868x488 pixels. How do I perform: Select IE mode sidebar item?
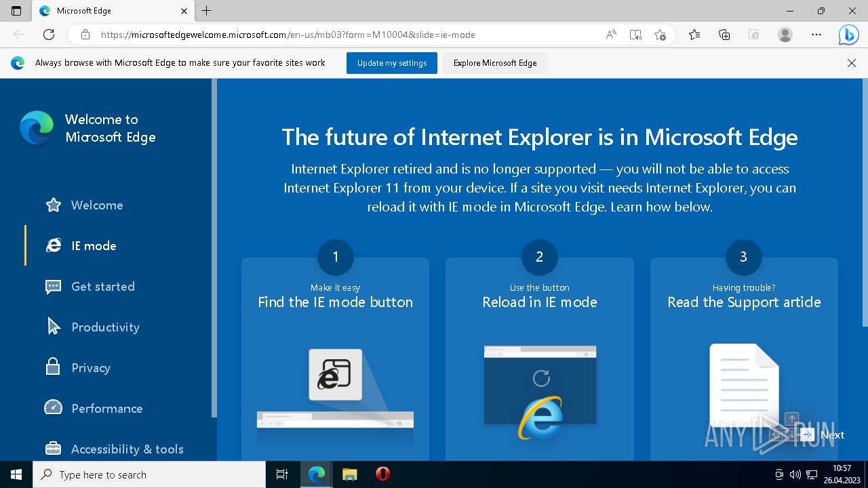(x=94, y=246)
